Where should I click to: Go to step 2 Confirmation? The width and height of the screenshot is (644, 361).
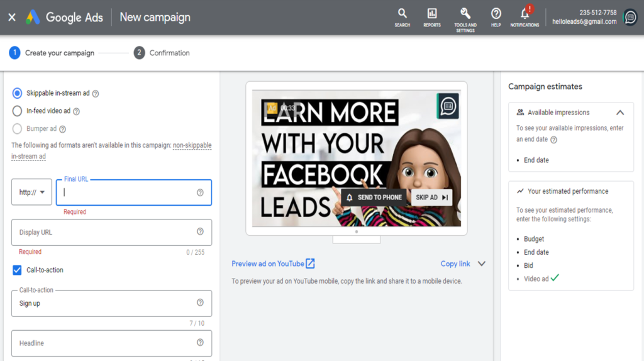[162, 53]
